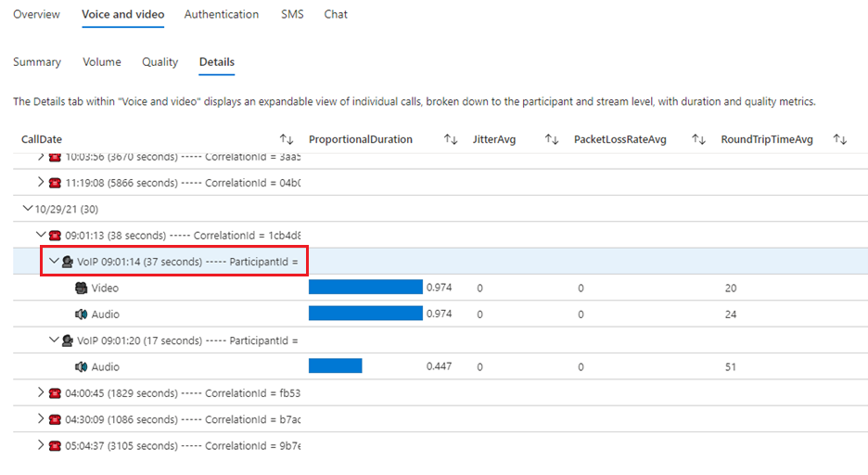Expand the 04:30:09 call row

pos(41,418)
